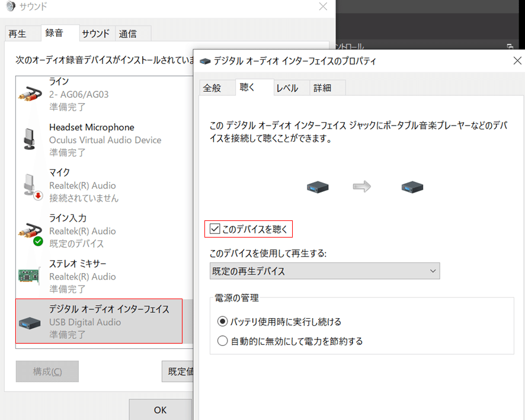Open the 既定の再生デバイス dropdown

[434, 270]
